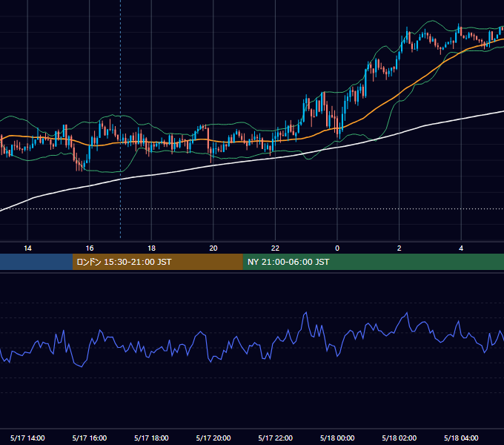504x445 pixels.
Task: Click hour label 4 on price chart axis
Action: (x=461, y=248)
